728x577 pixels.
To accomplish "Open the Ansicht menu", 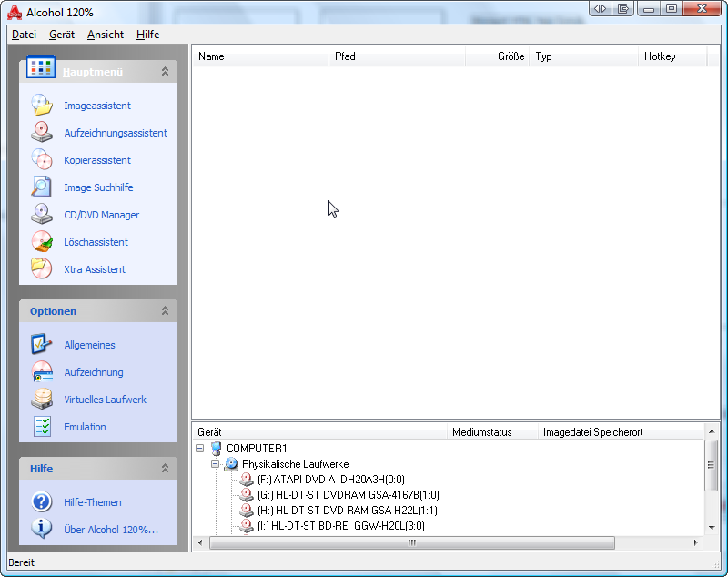I will point(106,35).
